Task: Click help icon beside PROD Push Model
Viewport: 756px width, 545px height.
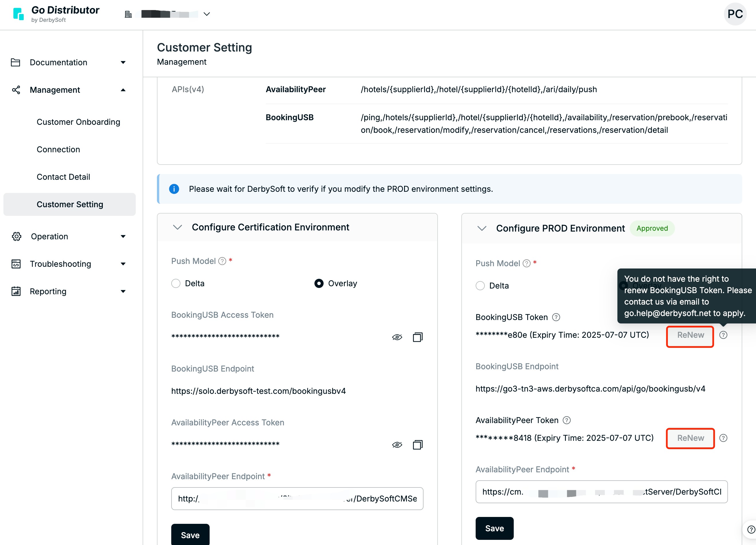Action: click(527, 264)
